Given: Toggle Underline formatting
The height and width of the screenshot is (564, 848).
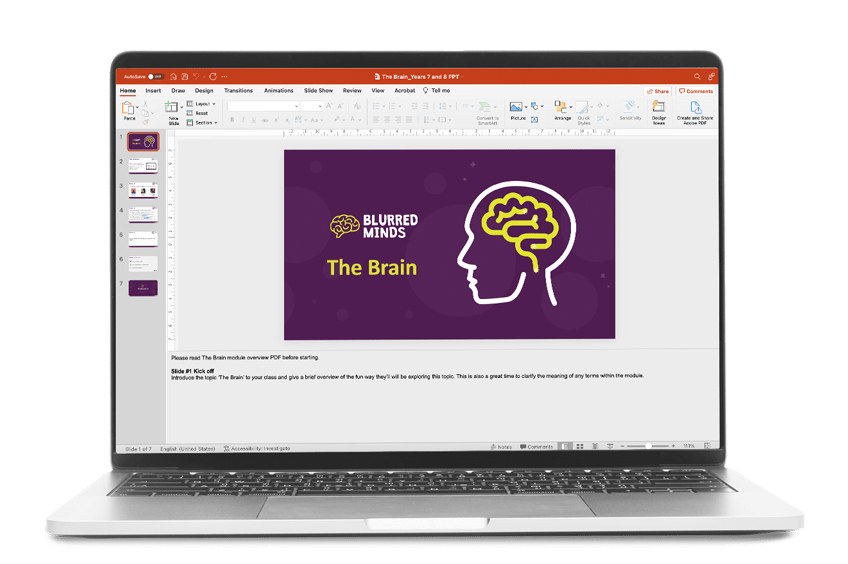Looking at the screenshot, I should (254, 120).
